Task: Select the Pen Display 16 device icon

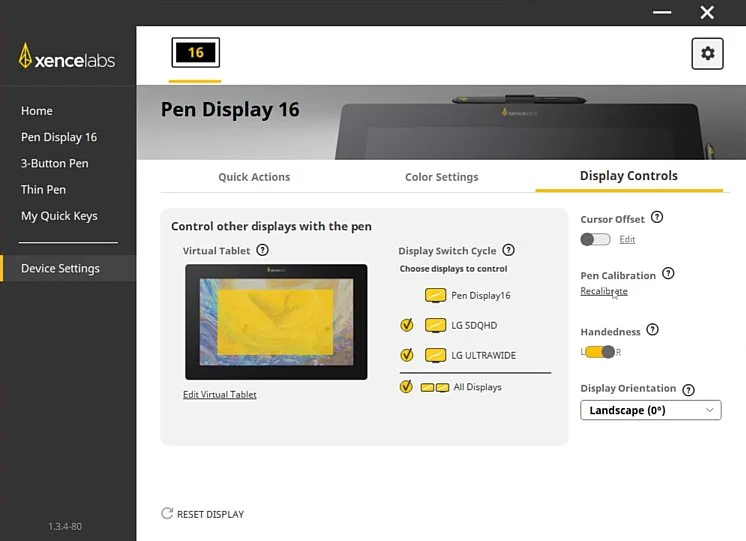Action: click(x=196, y=52)
